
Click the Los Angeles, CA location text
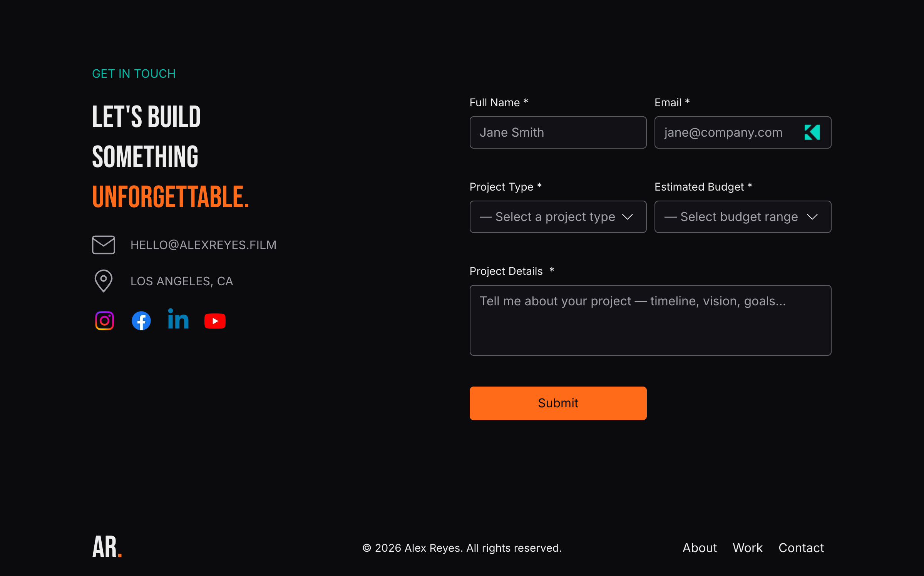[182, 281]
